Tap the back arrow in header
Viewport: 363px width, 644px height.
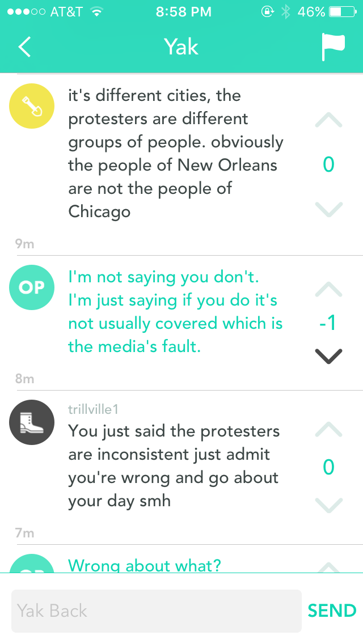(x=24, y=47)
